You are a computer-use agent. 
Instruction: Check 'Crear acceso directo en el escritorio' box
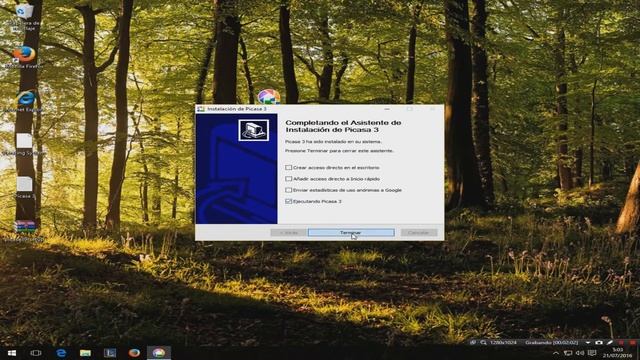click(x=289, y=168)
